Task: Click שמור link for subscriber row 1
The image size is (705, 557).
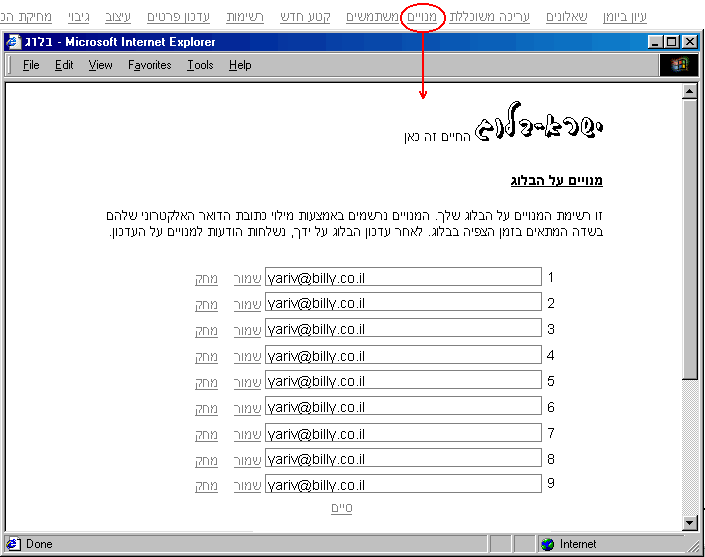Action: point(247,278)
